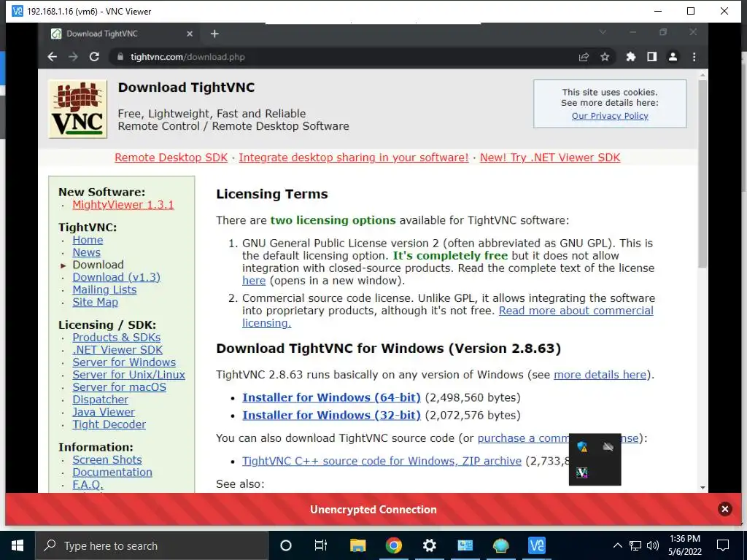Viewport: 747px width, 560px height.
Task: Select the Download TightVNC tab
Action: tap(123, 34)
